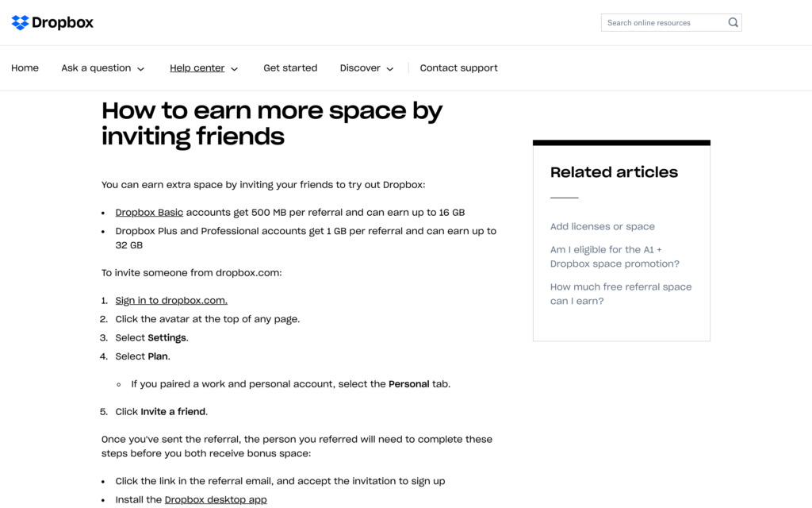Click the article title heading
Image resolution: width=812 pixels, height=508 pixels.
point(272,123)
